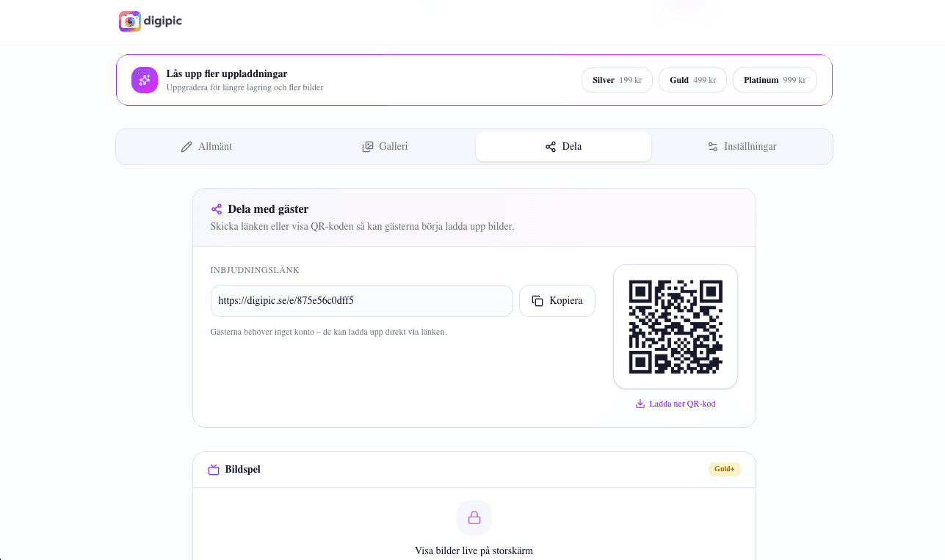Click the image icon on the Galleri tab
Image resolution: width=945 pixels, height=560 pixels.
(367, 146)
